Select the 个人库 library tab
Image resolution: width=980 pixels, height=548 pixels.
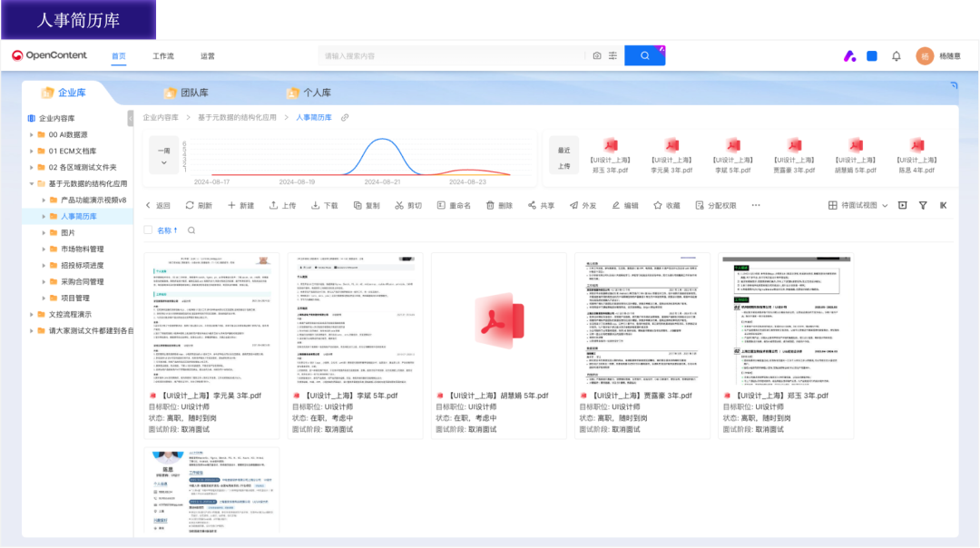pyautogui.click(x=309, y=93)
